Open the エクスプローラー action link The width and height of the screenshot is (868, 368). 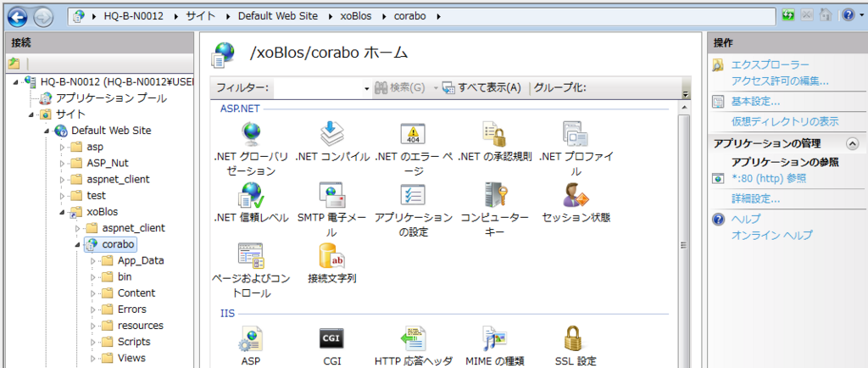point(770,65)
